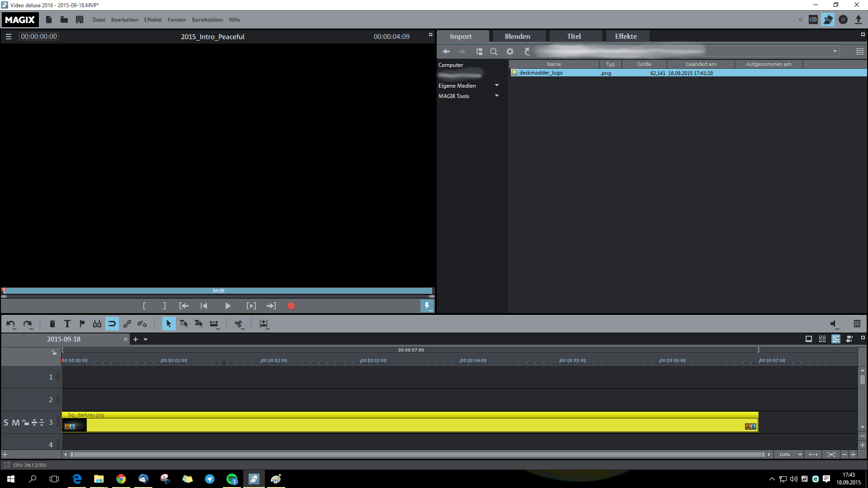
Task: Click the ungroup broken chain icon
Action: (142, 324)
